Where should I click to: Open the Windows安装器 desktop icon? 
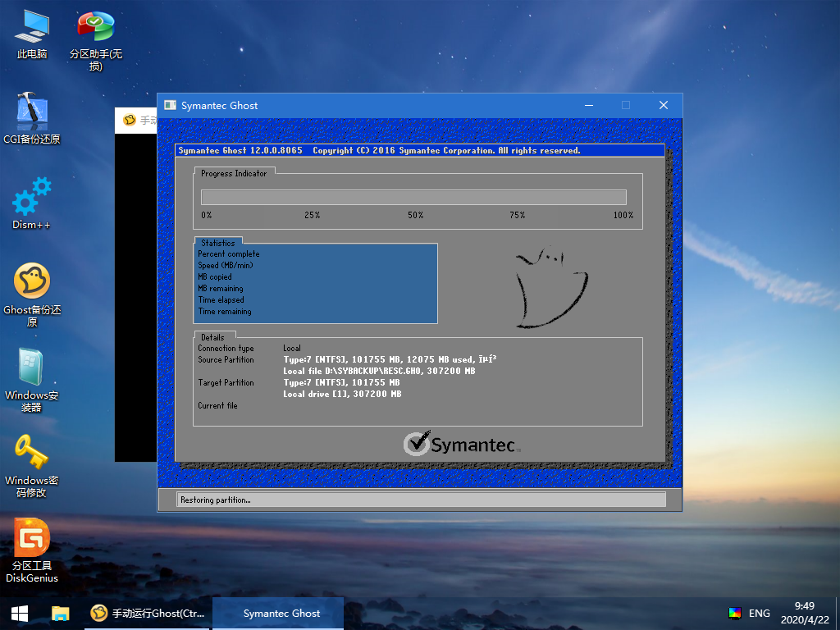pos(32,379)
